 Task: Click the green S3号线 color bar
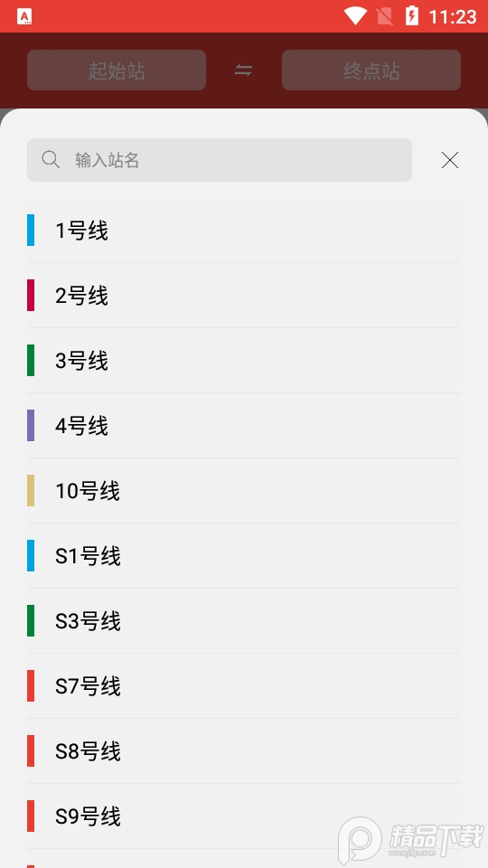pos(31,620)
